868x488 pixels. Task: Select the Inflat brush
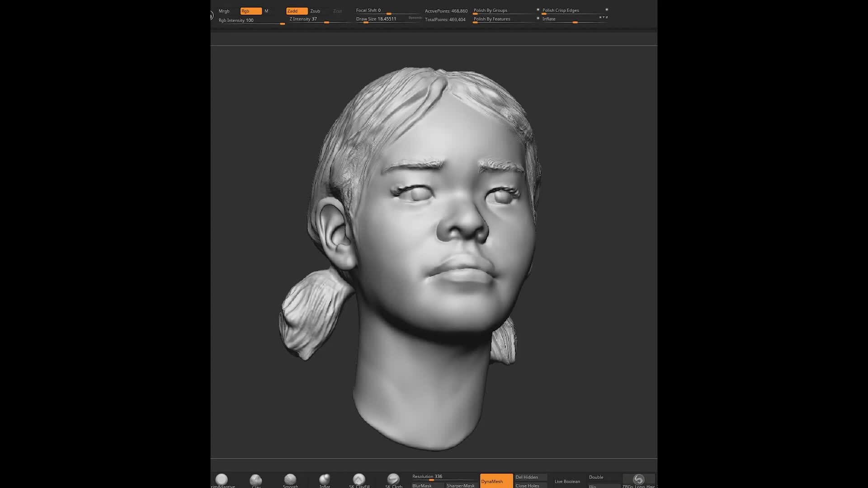tap(325, 480)
